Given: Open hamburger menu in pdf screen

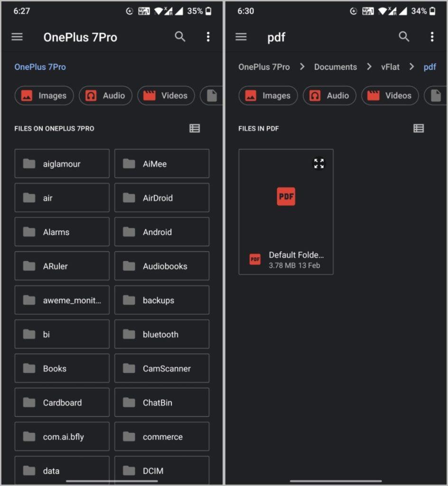Looking at the screenshot, I should click(241, 37).
